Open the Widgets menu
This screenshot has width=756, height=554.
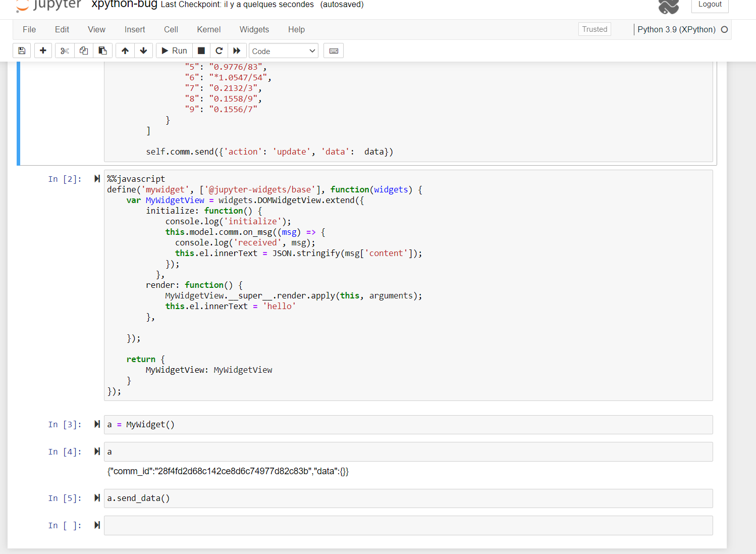click(x=254, y=29)
